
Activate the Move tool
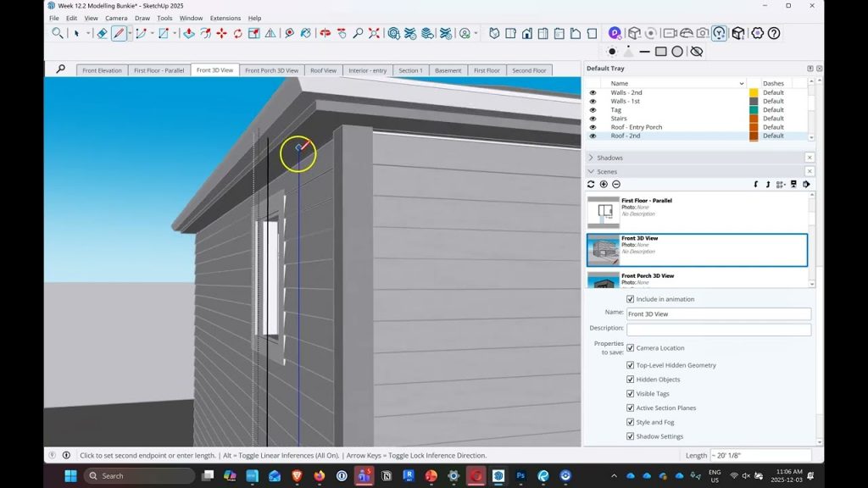pyautogui.click(x=221, y=34)
